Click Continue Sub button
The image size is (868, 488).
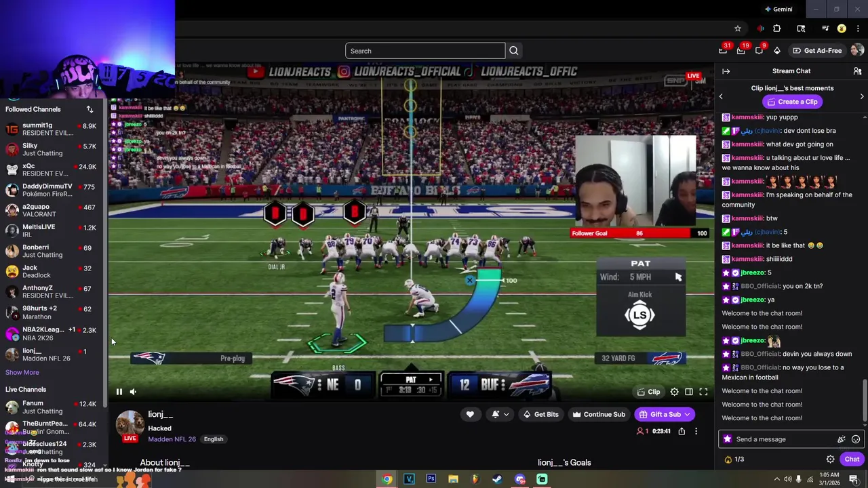[599, 414]
